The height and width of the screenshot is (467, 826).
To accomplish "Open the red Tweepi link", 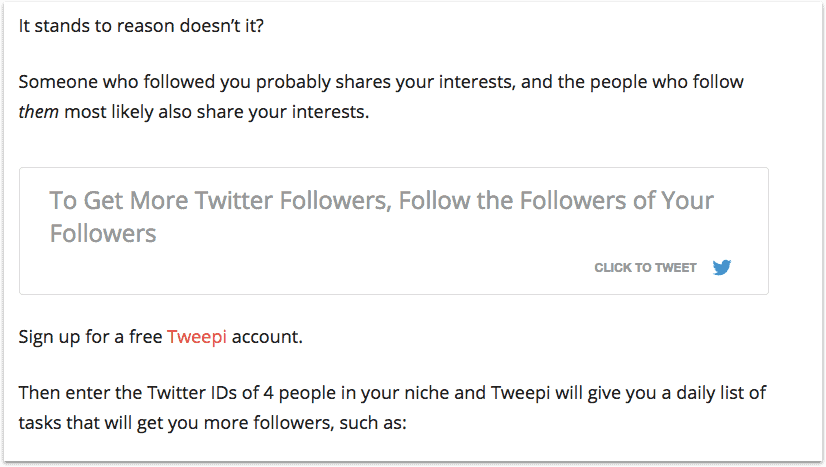I will 197,336.
